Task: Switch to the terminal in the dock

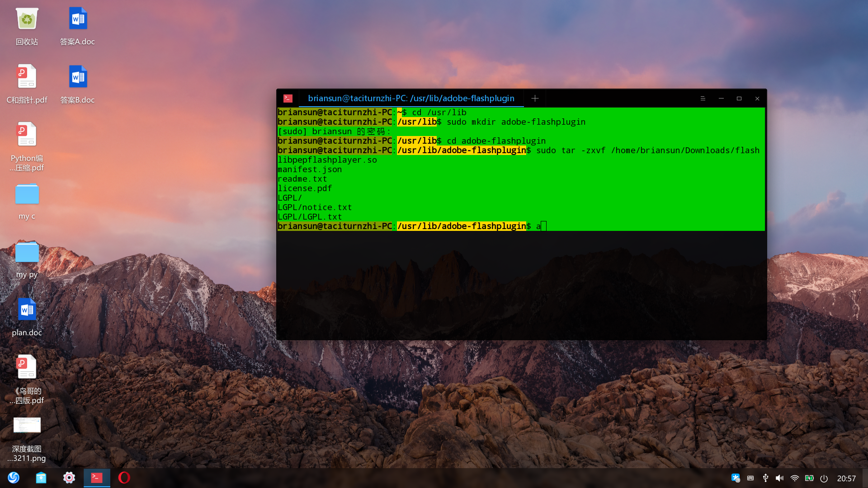Action: point(97,478)
